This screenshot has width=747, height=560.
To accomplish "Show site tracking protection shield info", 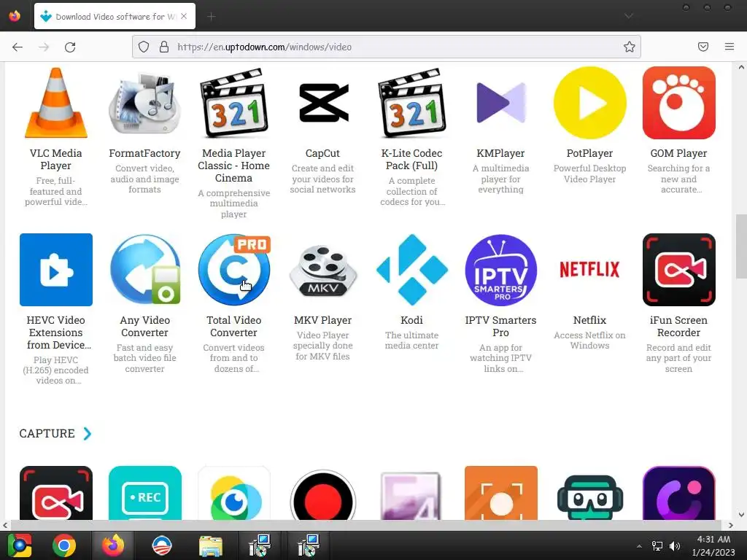I will click(x=144, y=47).
